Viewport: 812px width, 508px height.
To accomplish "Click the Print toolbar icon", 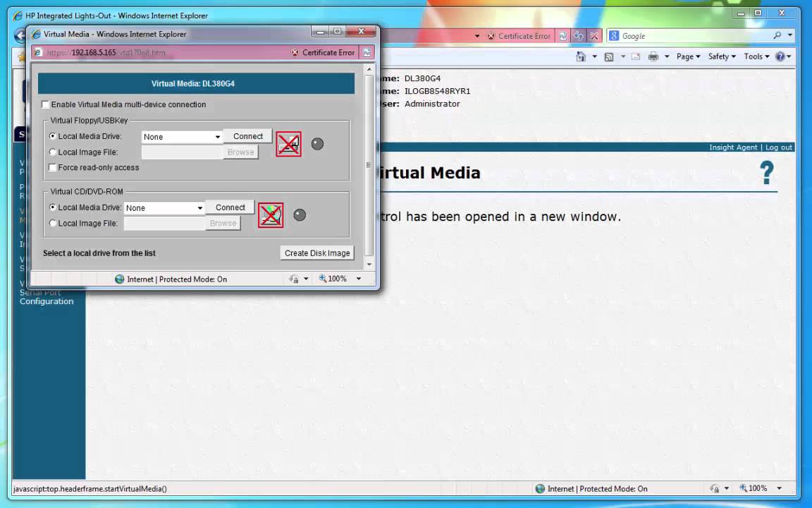I will coord(653,56).
